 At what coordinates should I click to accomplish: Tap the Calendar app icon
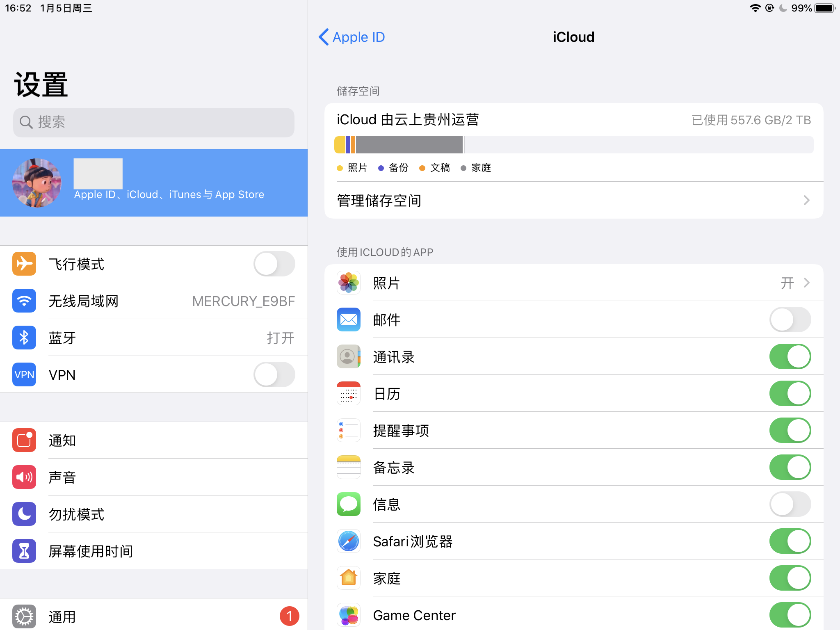(x=349, y=393)
